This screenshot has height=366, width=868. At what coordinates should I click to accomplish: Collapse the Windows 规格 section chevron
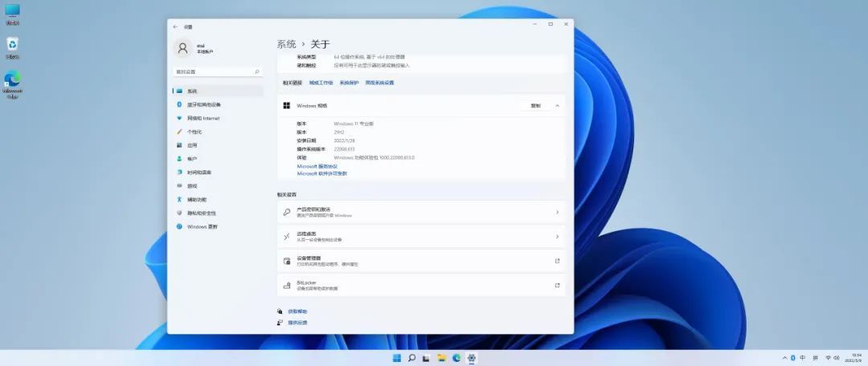point(558,106)
